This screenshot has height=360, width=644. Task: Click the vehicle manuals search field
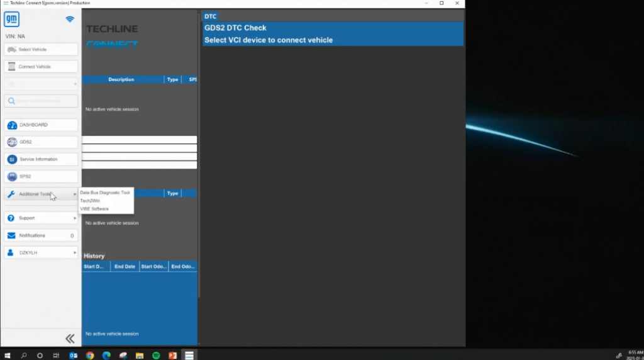41,101
